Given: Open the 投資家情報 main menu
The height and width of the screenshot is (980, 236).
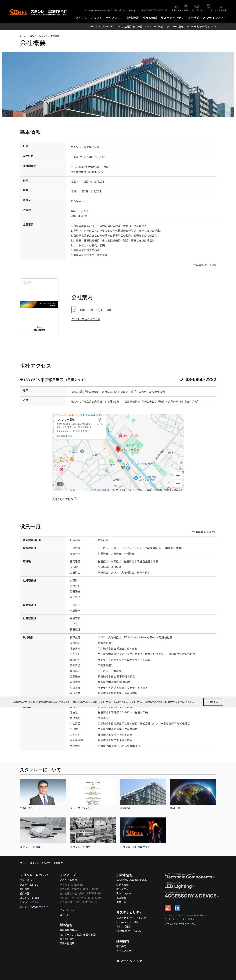Looking at the screenshot, I should 150,18.
